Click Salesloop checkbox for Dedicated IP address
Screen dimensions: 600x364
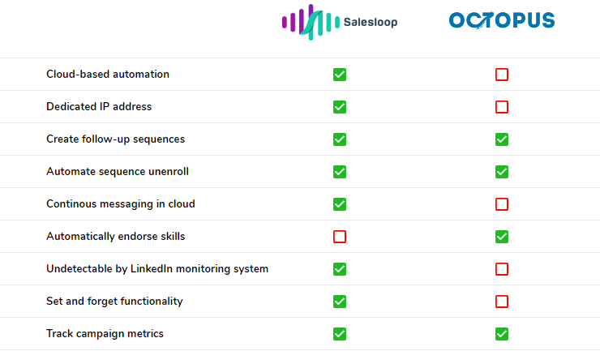tap(340, 107)
